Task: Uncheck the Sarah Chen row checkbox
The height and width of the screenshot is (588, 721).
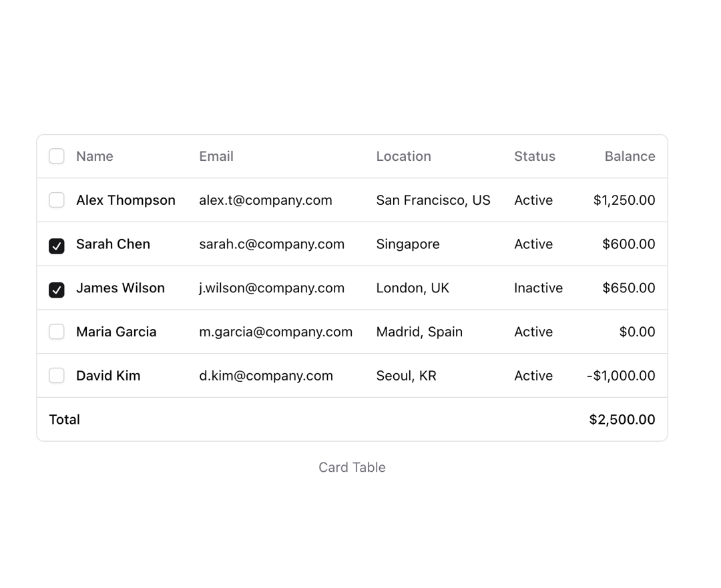Action: [x=57, y=246]
